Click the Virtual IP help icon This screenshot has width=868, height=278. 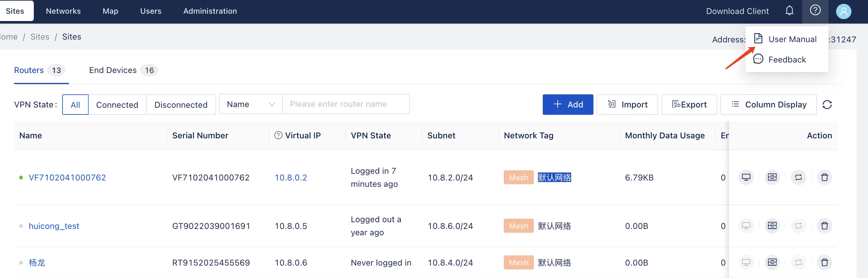point(278,135)
